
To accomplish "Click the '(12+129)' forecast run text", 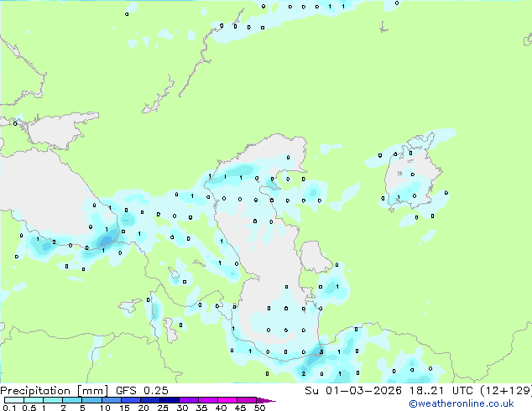I will [x=506, y=391].
